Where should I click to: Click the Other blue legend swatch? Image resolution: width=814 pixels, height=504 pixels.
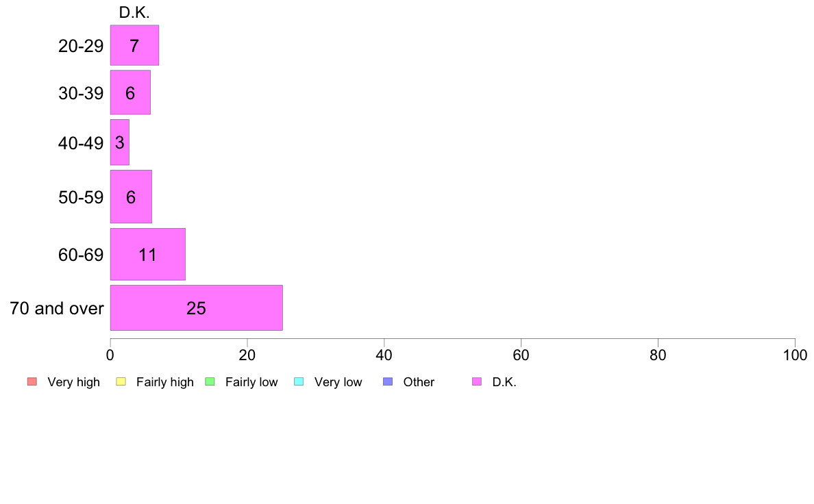point(388,381)
